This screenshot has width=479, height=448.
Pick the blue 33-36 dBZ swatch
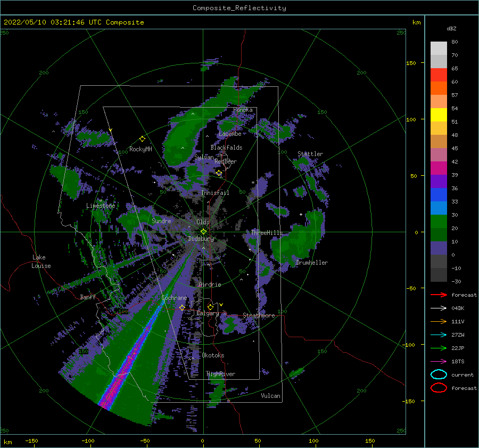coord(439,195)
